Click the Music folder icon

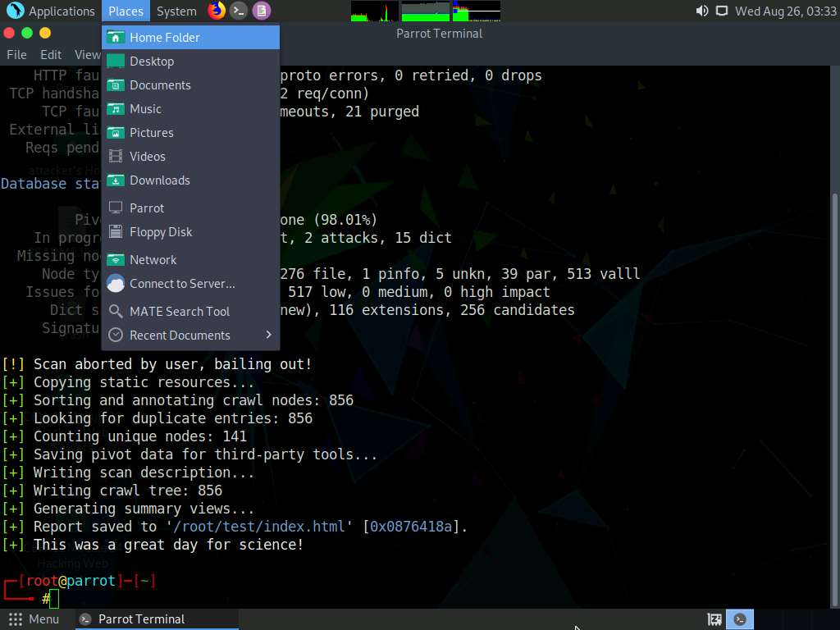(x=115, y=109)
